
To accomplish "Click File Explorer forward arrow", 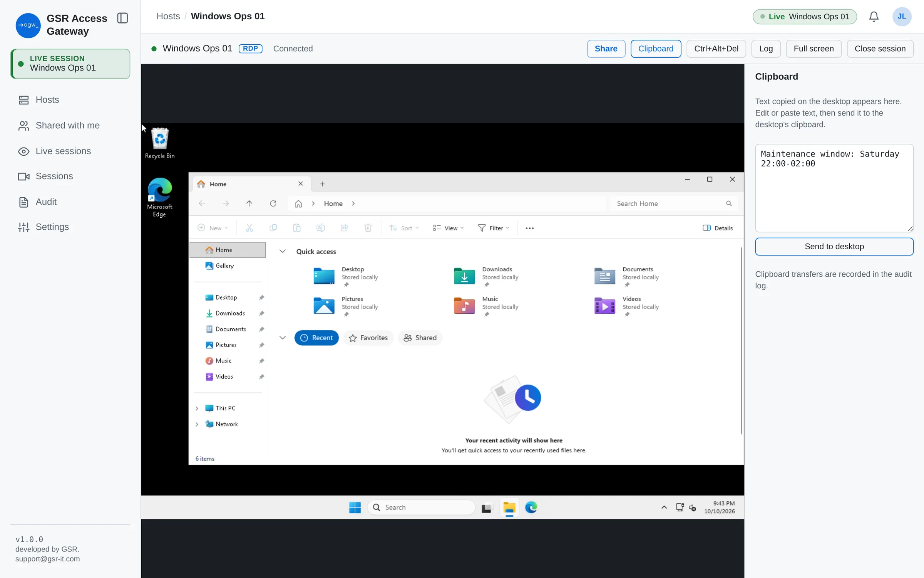I will (x=226, y=203).
